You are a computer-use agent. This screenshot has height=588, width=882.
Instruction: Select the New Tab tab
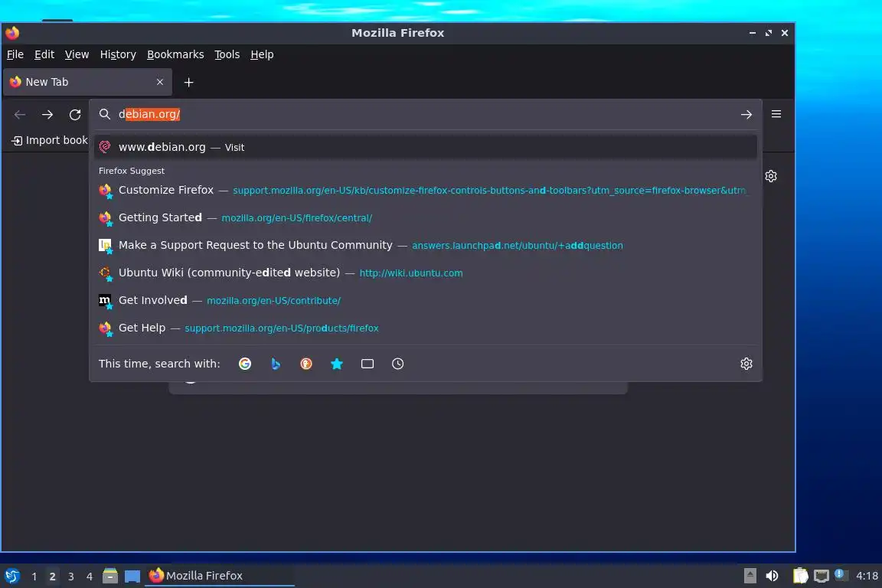click(88, 82)
